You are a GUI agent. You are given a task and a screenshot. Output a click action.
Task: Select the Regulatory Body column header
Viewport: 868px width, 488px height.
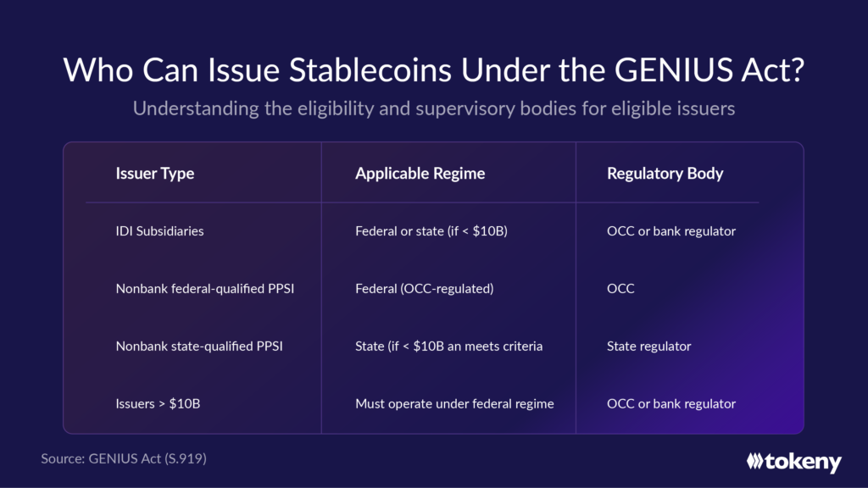point(665,173)
